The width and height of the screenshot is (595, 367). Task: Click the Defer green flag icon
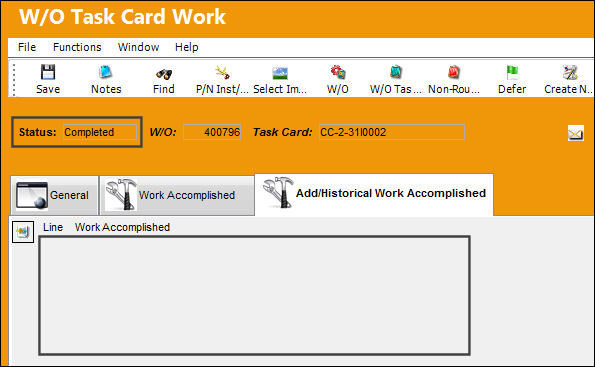click(512, 72)
